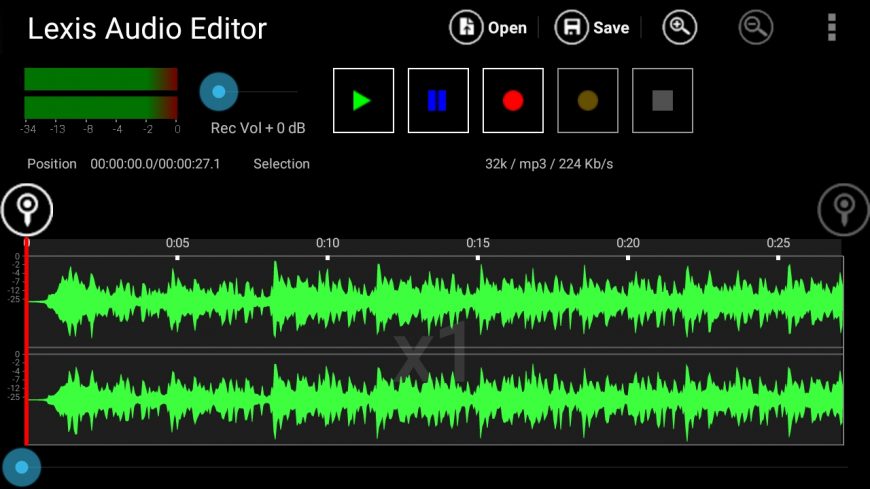Click the 32k / mp3 / 224 Kb/s format text
This screenshot has width=870, height=489.
(549, 164)
